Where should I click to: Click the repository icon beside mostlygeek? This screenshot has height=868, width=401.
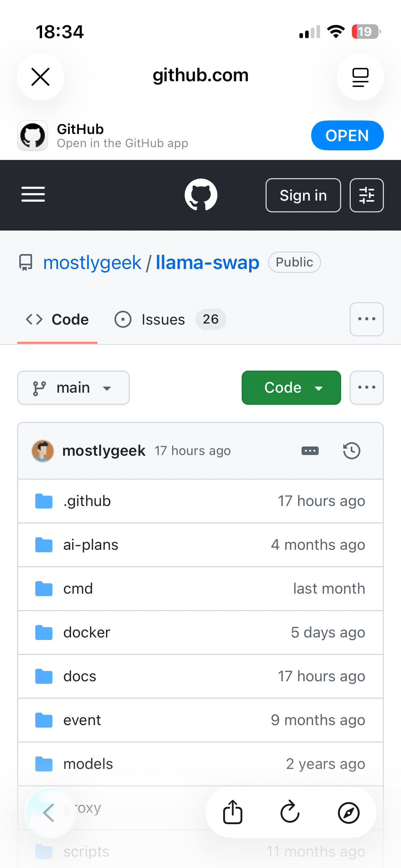tap(26, 263)
